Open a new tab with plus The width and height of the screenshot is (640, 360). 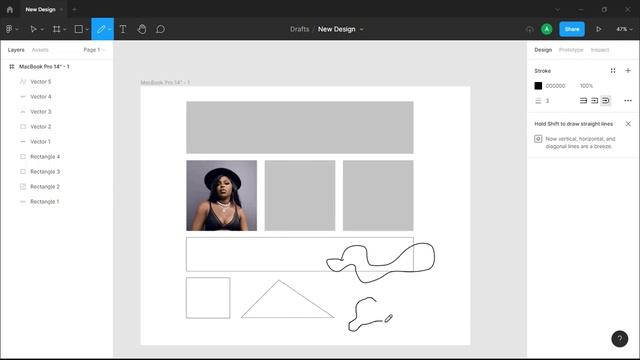pyautogui.click(x=74, y=9)
